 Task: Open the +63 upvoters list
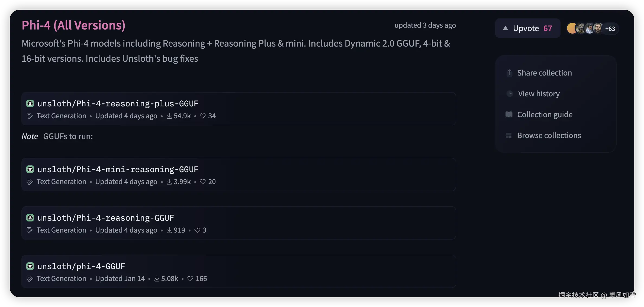(x=610, y=29)
